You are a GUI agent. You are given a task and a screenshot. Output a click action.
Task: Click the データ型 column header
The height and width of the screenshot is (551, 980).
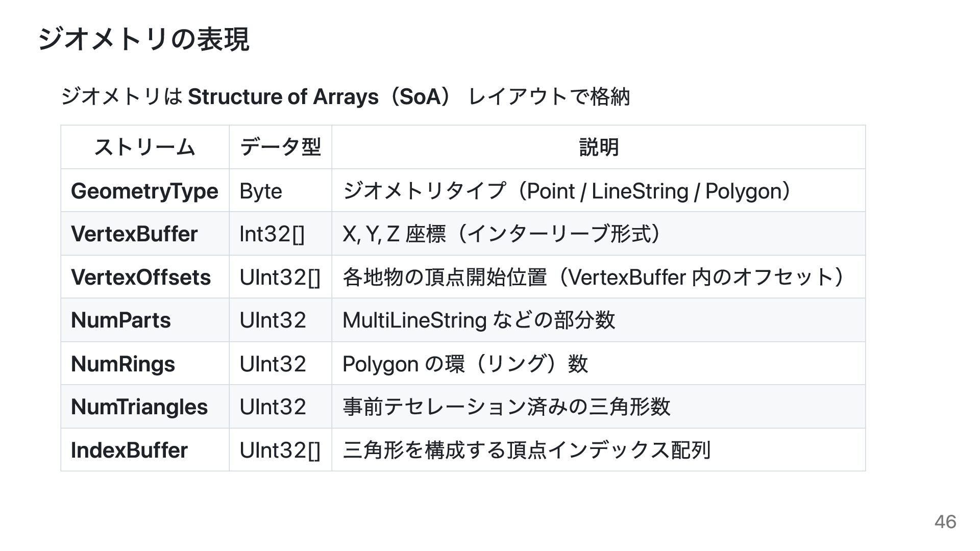coord(280,147)
